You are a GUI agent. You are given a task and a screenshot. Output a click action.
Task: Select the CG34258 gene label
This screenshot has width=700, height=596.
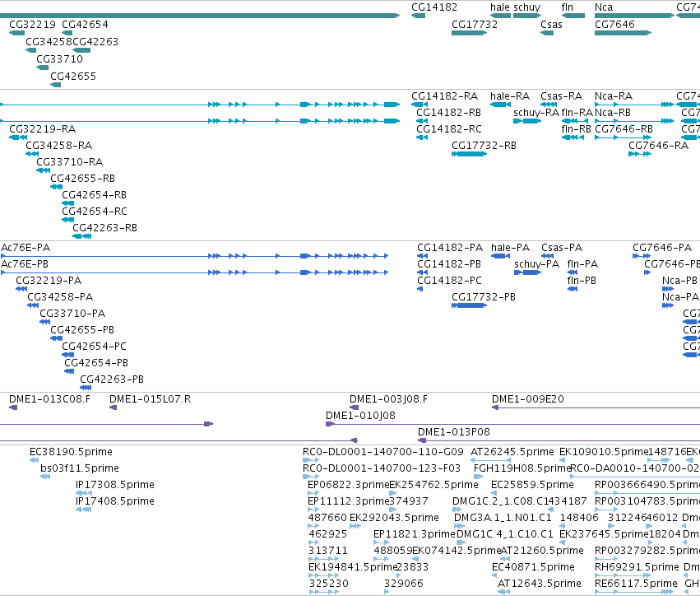[49, 42]
